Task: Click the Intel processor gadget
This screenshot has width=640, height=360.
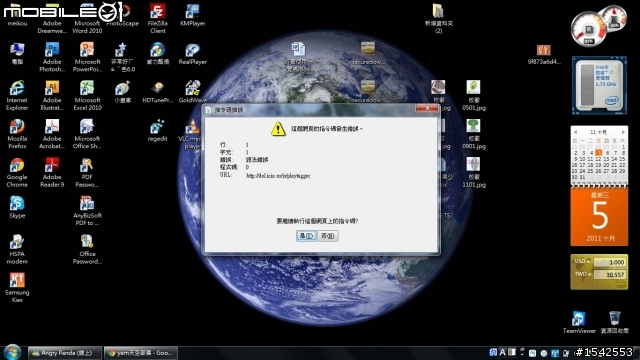Action: tap(599, 85)
